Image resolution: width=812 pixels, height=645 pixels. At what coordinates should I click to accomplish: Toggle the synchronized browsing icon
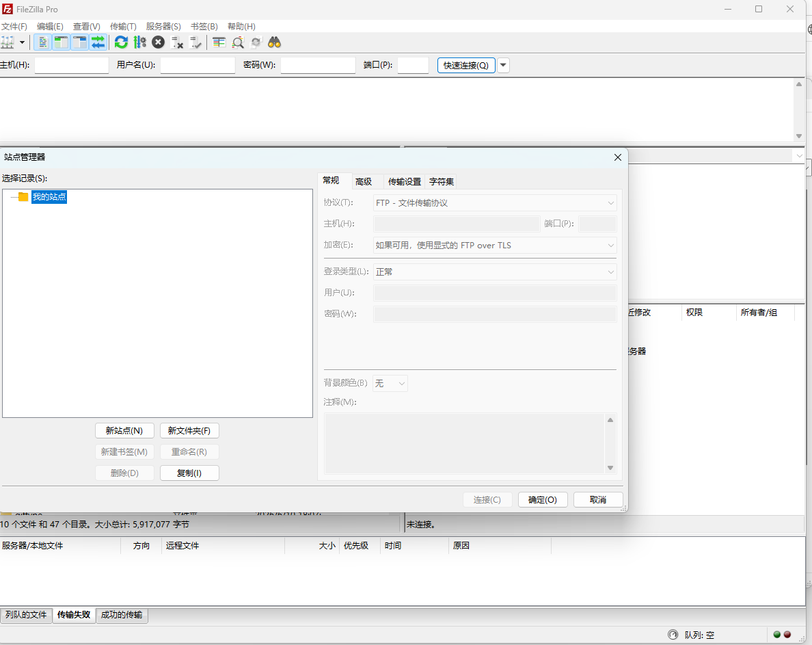256,42
